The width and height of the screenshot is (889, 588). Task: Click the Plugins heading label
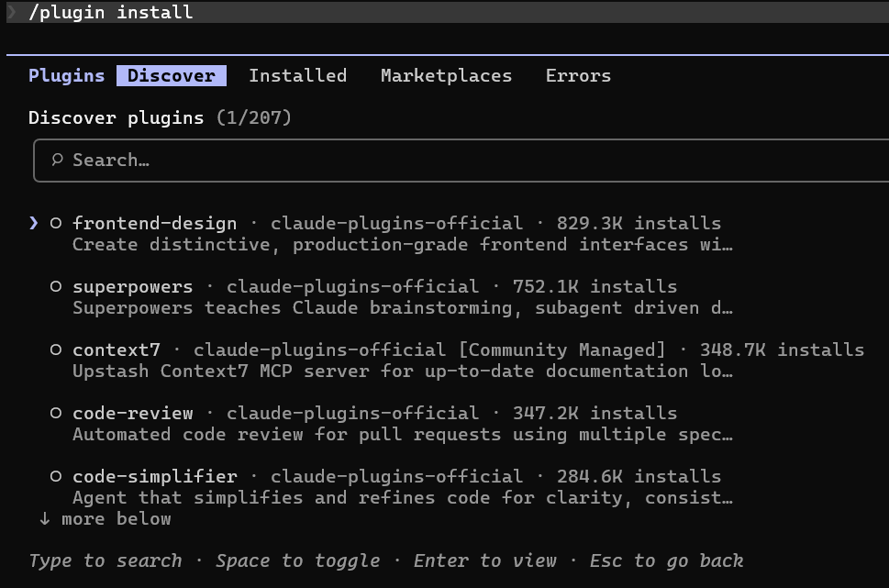coord(66,75)
